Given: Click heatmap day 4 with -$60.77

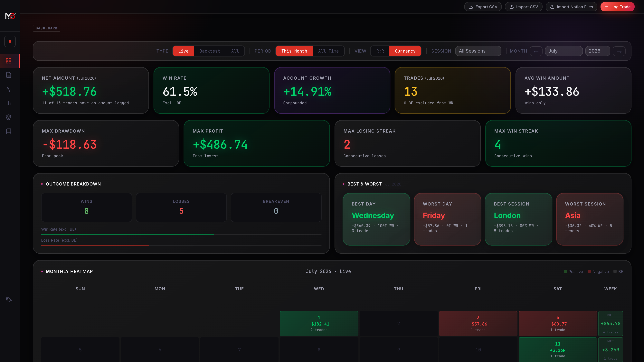Looking at the screenshot, I should click(557, 323).
